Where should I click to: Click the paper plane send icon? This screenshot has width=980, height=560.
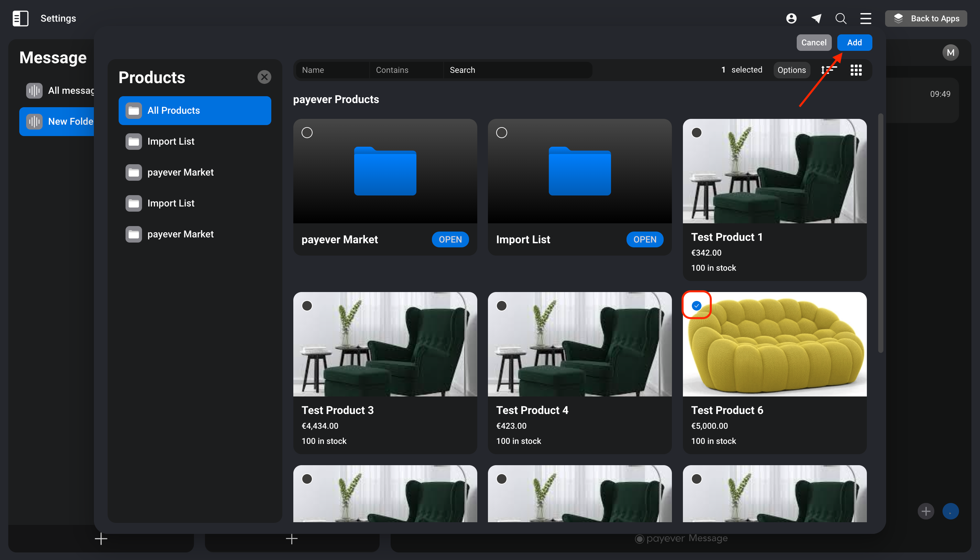click(x=816, y=18)
